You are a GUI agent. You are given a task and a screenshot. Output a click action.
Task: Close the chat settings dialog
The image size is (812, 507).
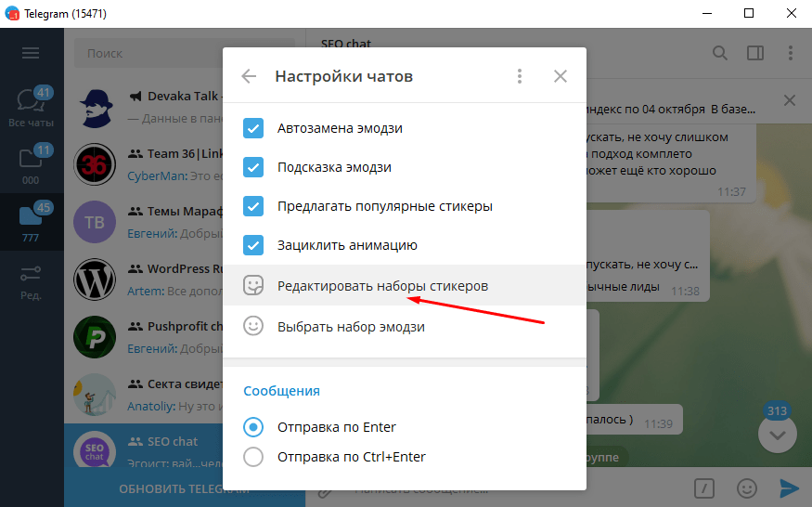(561, 76)
